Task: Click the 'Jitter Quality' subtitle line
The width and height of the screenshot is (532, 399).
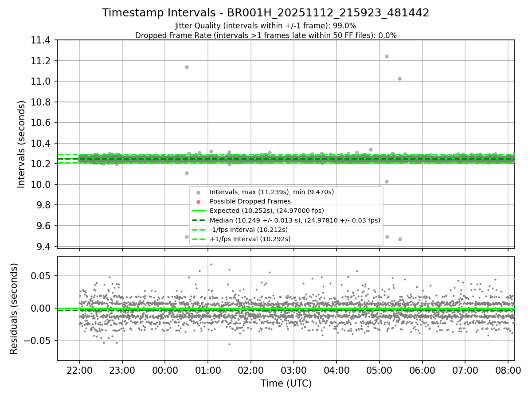Action: tap(266, 26)
